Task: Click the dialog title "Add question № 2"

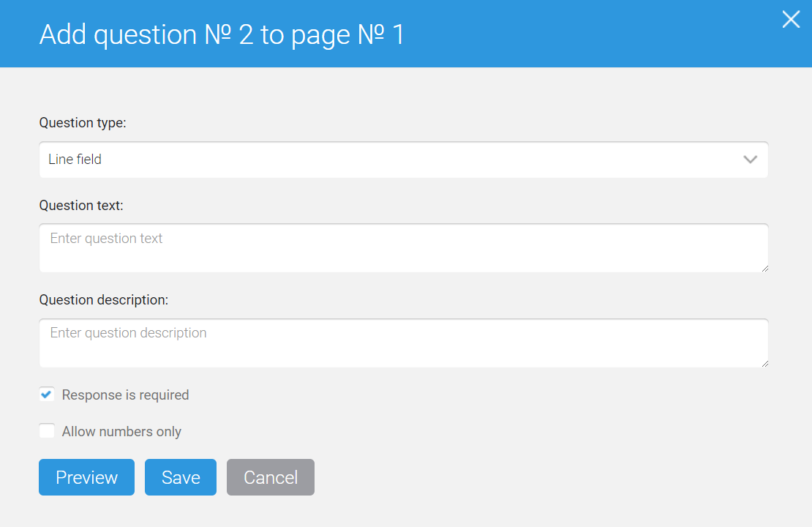Action: coord(146,34)
